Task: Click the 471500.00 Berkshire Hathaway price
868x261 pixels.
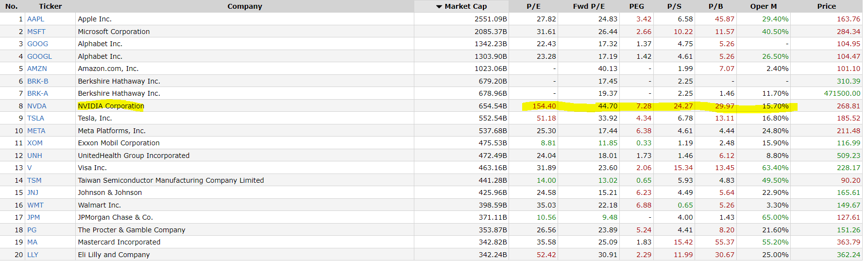Action: tap(842, 93)
